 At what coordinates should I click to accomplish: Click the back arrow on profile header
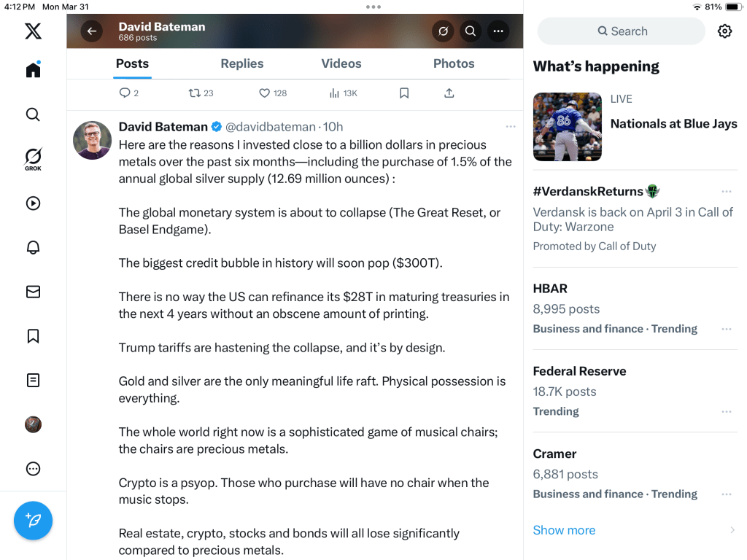tap(91, 31)
